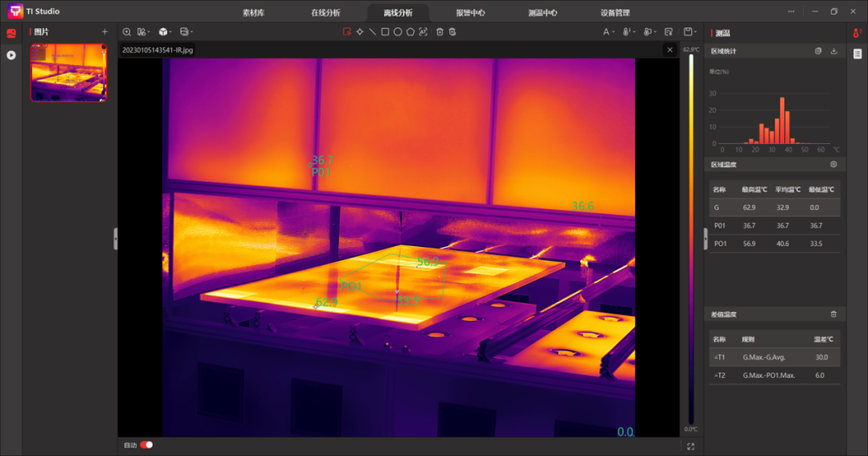868x456 pixels.
Task: Switch to the 在线分析 tab
Action: (x=325, y=13)
